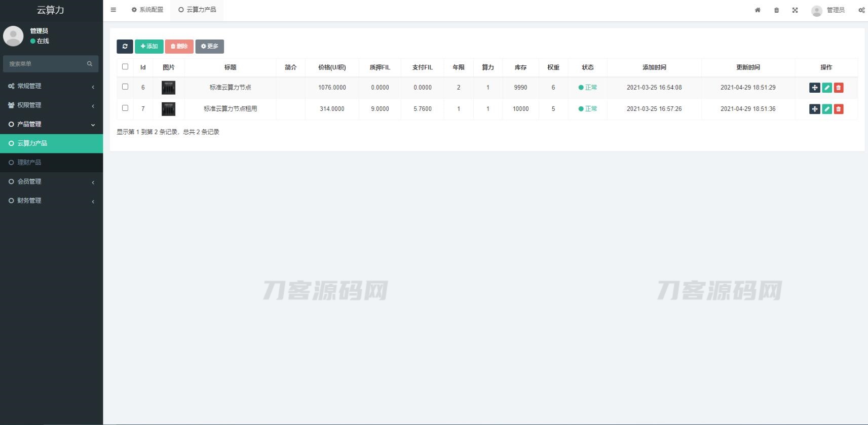Click the drag-move icon for row 6
Image resolution: width=868 pixels, height=425 pixels.
point(814,88)
